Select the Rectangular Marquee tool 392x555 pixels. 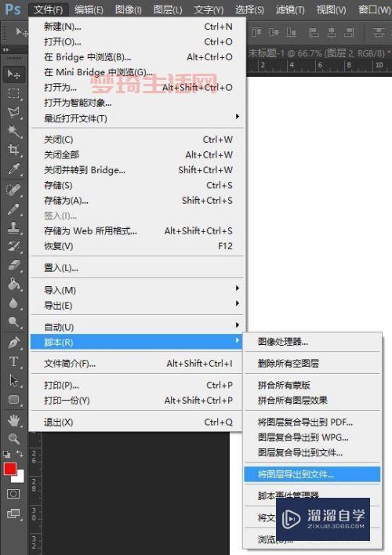(14, 93)
